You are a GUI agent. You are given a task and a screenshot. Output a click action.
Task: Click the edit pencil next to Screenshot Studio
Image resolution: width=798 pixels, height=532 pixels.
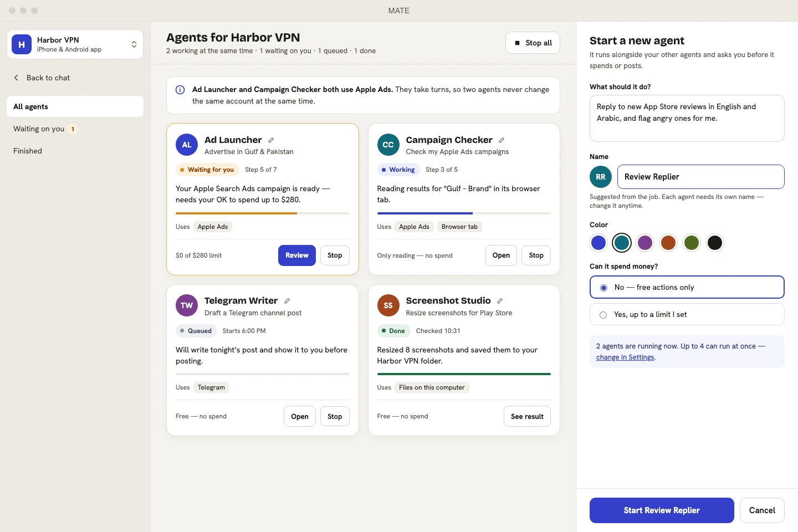(500, 301)
